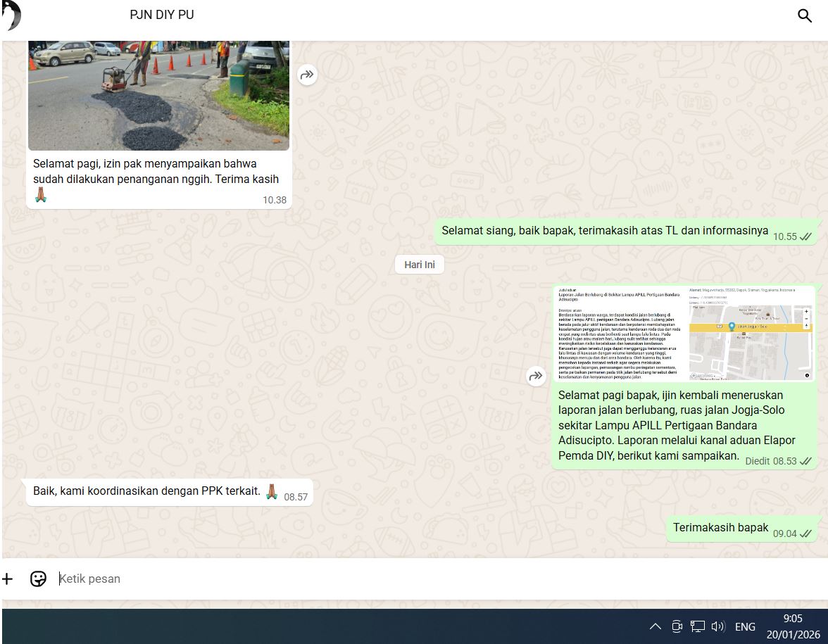Image resolution: width=828 pixels, height=644 pixels.
Task: Open the pothole report screenshot image
Action: 684,334
